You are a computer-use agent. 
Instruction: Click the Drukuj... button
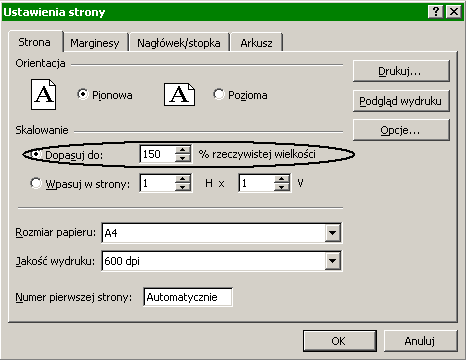[x=401, y=71]
